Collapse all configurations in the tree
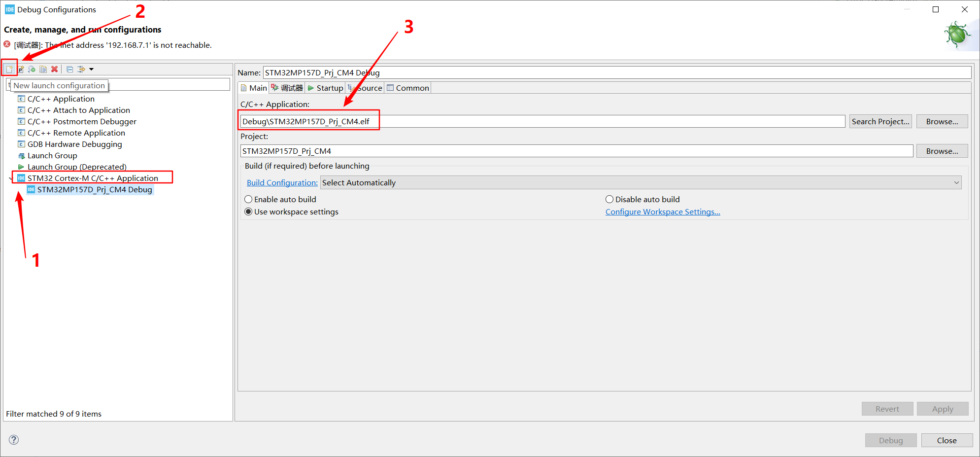 pyautogui.click(x=69, y=69)
